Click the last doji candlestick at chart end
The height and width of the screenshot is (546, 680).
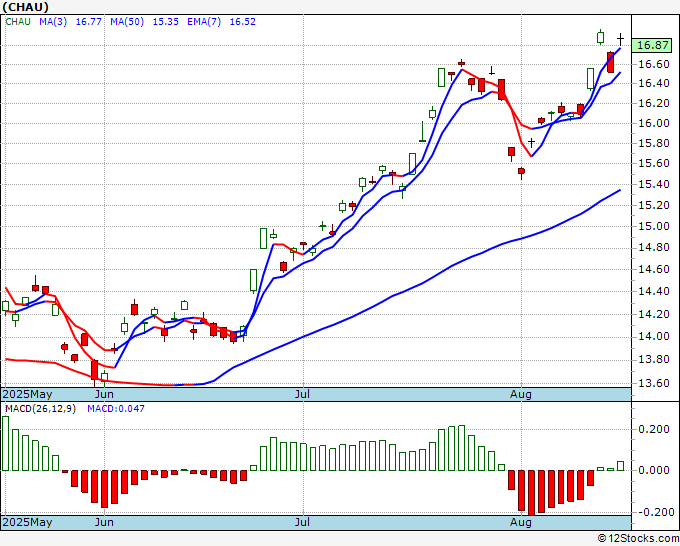621,39
